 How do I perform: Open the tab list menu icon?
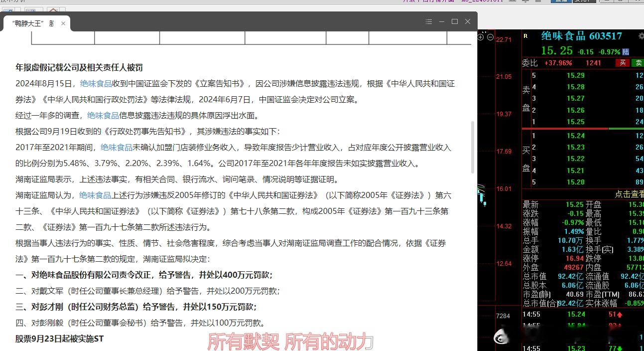coord(429,21)
